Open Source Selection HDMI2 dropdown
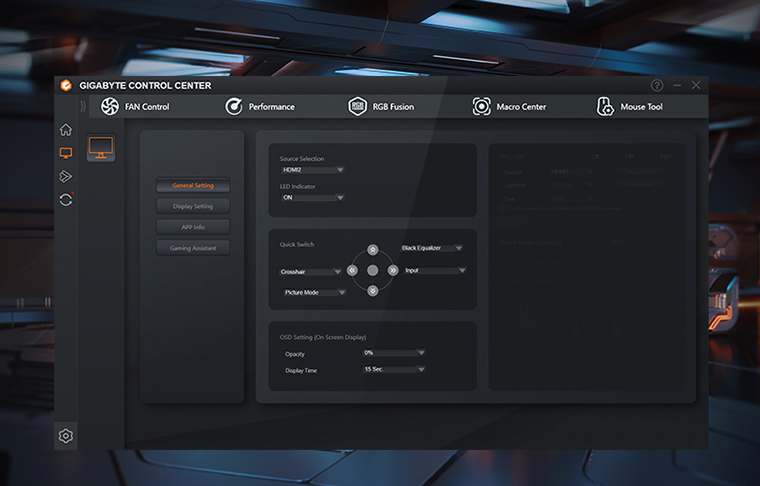760x486 pixels. (313, 170)
